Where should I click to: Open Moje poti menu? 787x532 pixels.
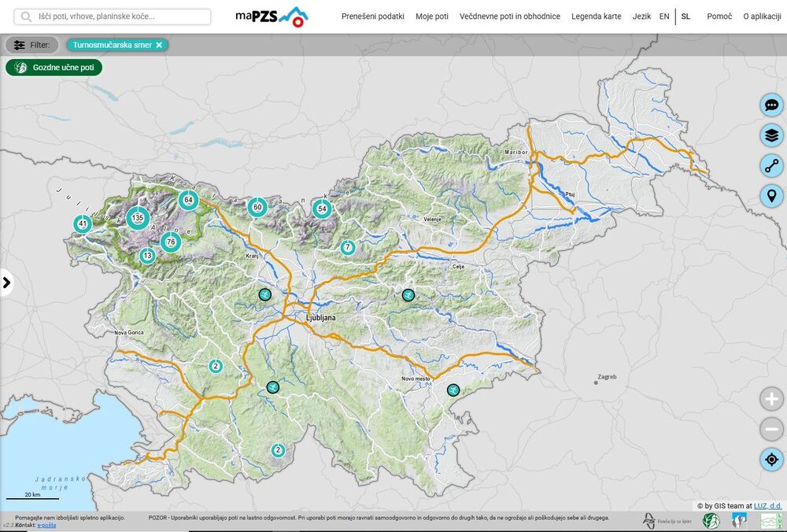pyautogui.click(x=432, y=17)
